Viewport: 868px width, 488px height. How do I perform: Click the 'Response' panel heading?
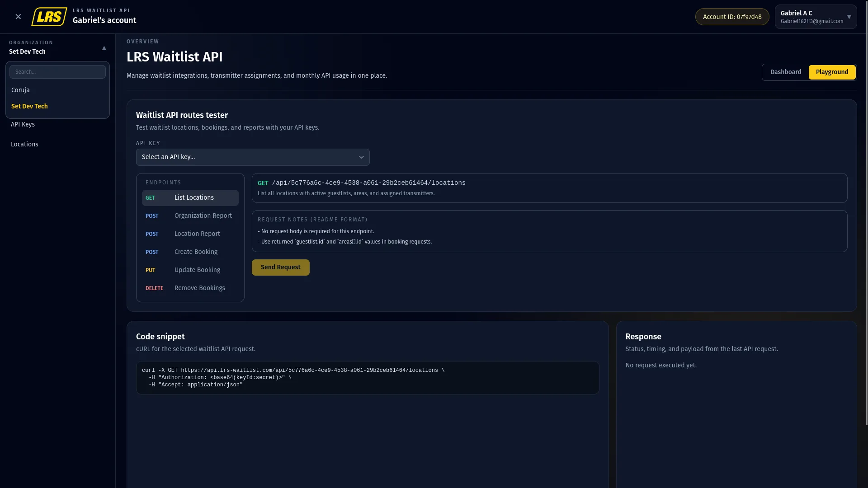643,337
